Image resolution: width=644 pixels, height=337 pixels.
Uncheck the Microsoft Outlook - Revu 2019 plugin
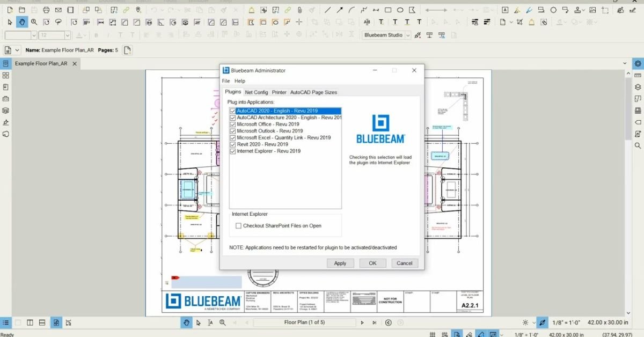pyautogui.click(x=232, y=130)
